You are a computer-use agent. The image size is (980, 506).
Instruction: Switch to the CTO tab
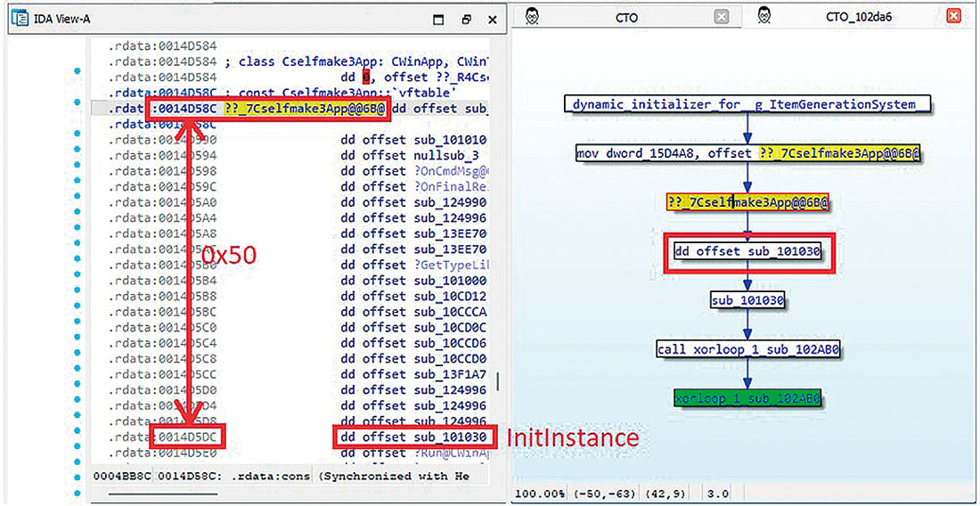point(626,17)
